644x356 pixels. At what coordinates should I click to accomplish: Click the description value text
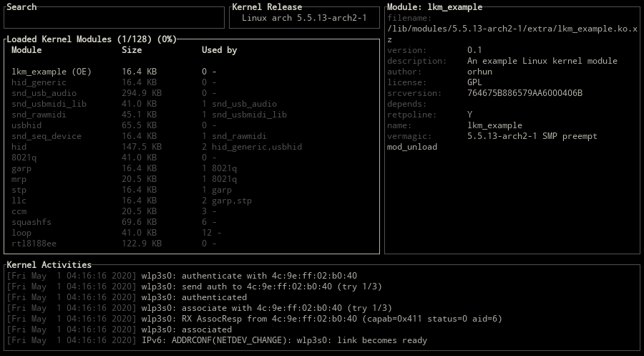coord(542,61)
